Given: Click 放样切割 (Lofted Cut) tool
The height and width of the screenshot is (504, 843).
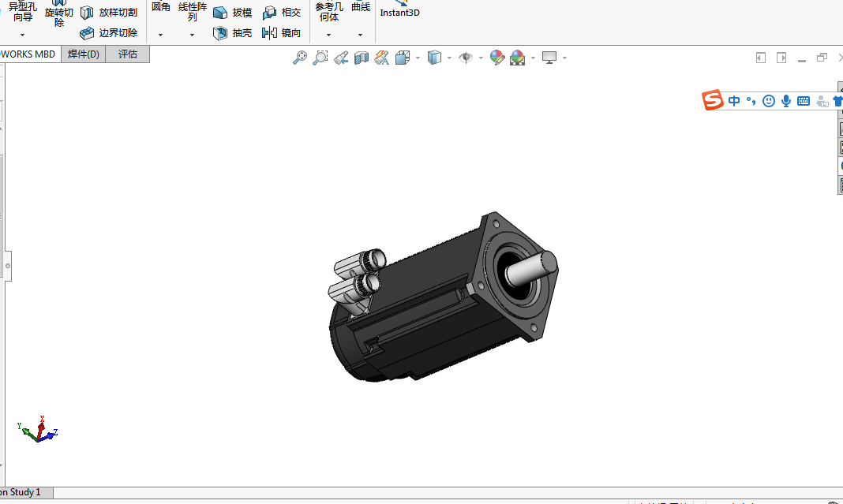Looking at the screenshot, I should pos(109,13).
